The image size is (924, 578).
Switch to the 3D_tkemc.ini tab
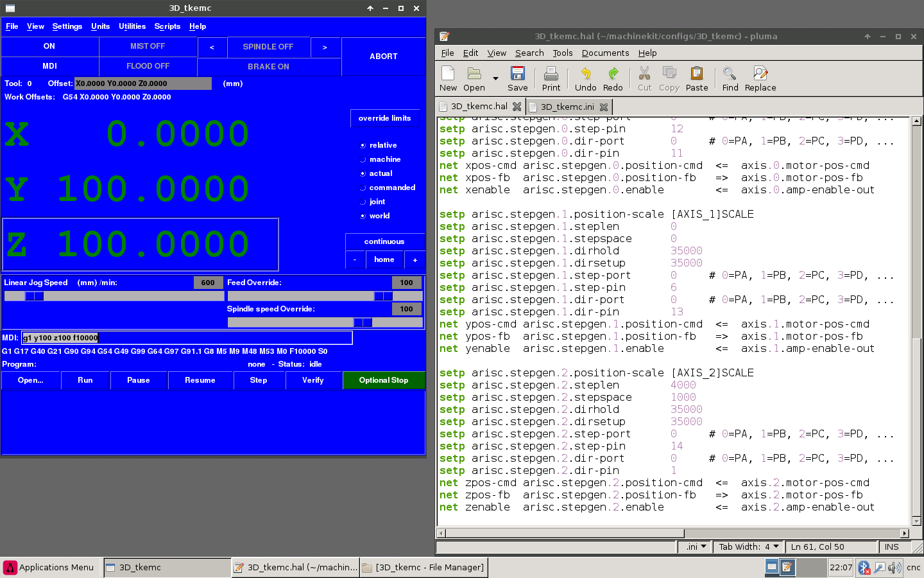coord(567,107)
